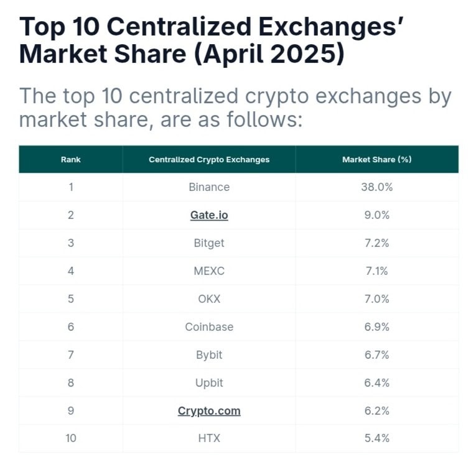Click the Centralized Crypto Exchanges column header
This screenshot has height=455, width=476.
pyautogui.click(x=209, y=160)
